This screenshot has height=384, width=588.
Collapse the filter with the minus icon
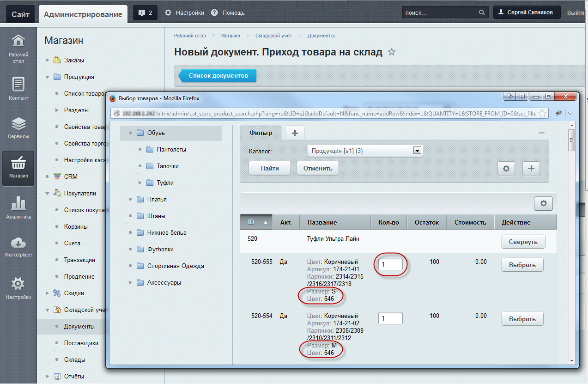pyautogui.click(x=542, y=133)
